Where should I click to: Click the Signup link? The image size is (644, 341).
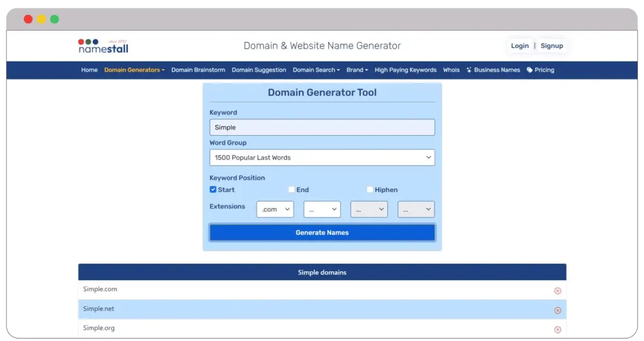[x=552, y=46]
